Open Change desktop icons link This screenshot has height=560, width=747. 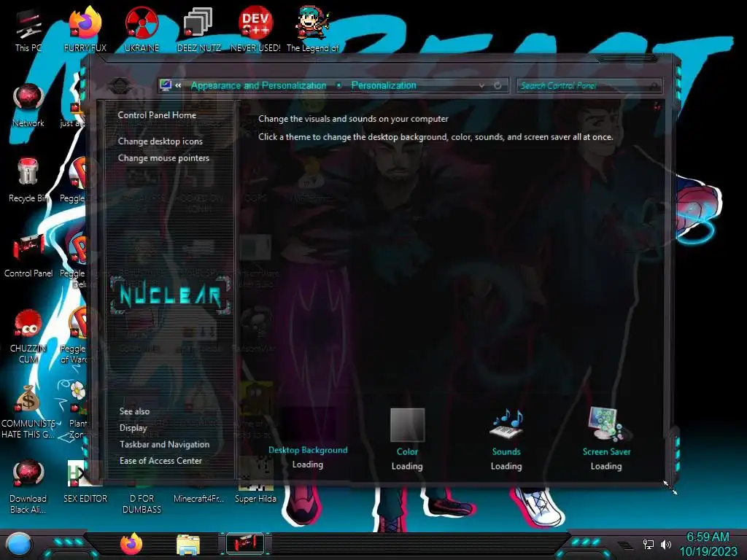pos(160,141)
